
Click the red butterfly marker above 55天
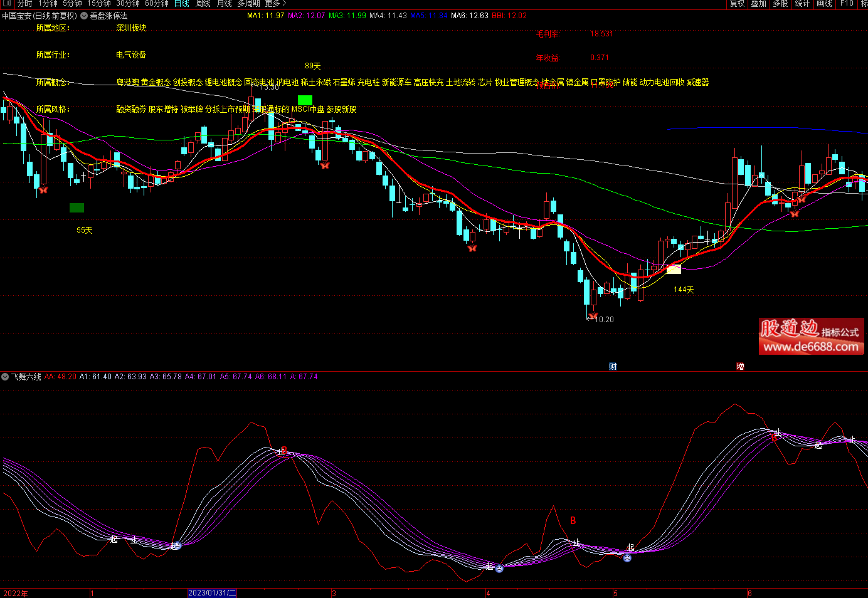43,189
